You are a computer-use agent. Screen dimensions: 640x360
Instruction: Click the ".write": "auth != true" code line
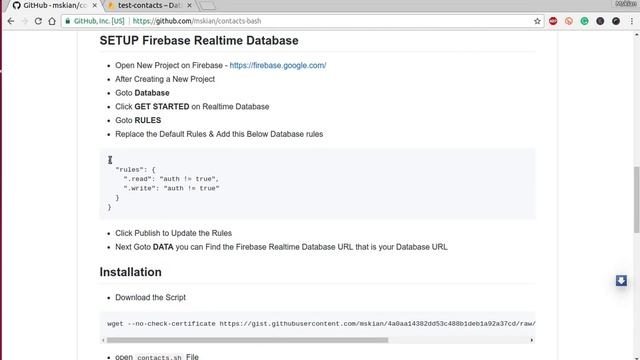(x=171, y=188)
